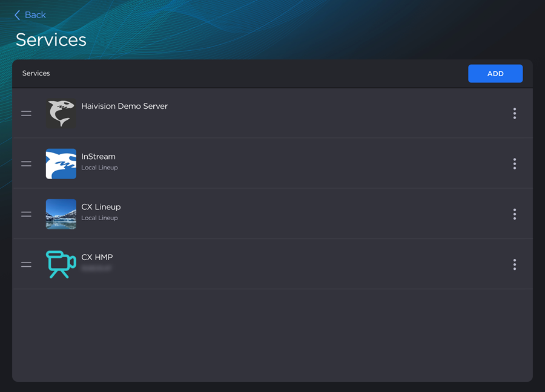Click the CX Lineup mountain thumbnail
This screenshot has width=545, height=392.
61,214
